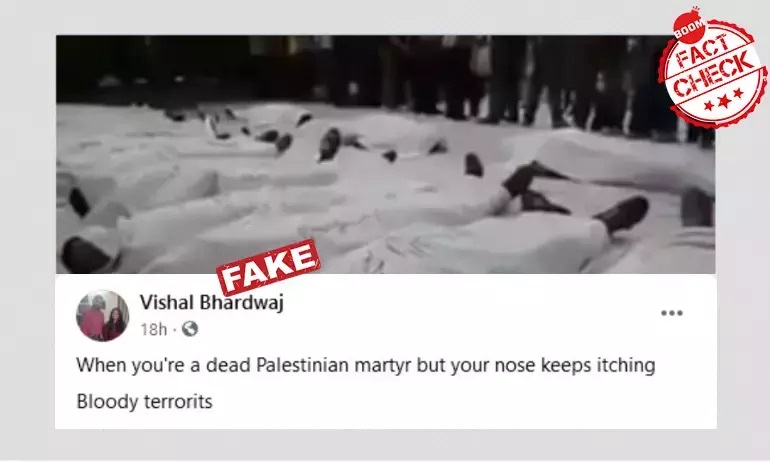The width and height of the screenshot is (770, 462).
Task: Open Vishal Bhardwaj's profile name link
Action: 212,302
